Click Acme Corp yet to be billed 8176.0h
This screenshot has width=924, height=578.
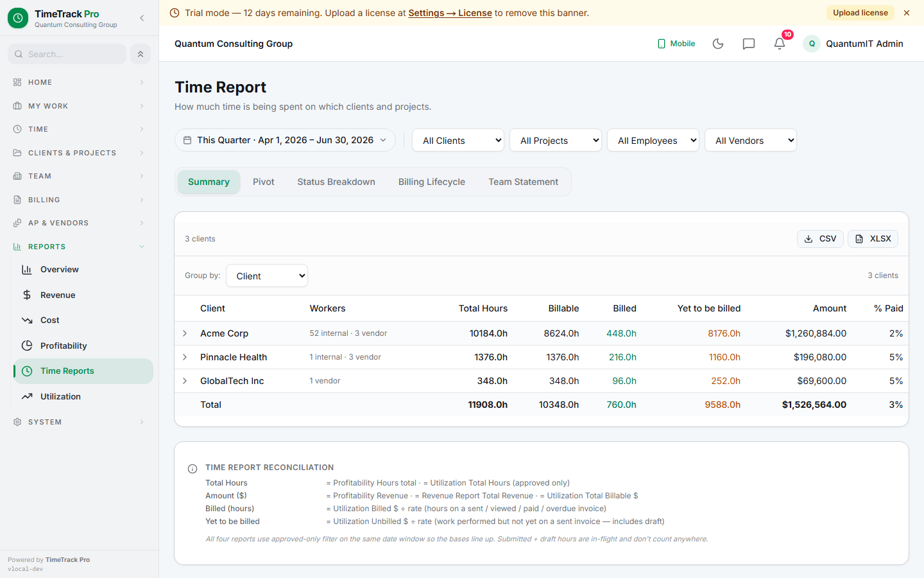pos(724,333)
